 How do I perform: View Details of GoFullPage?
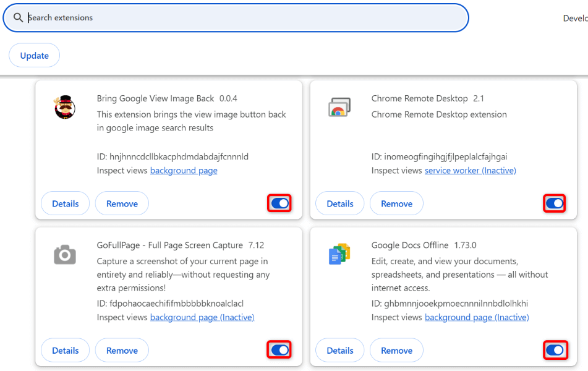coord(65,349)
